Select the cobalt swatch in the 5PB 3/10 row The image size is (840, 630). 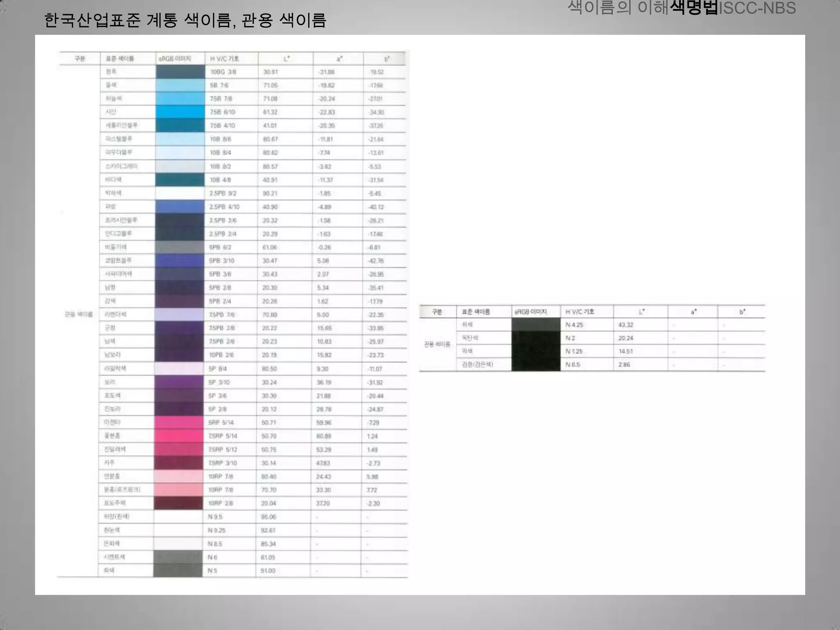pyautogui.click(x=180, y=260)
